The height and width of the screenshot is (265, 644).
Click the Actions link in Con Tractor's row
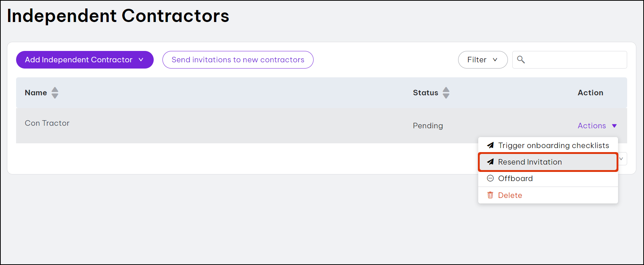click(x=592, y=126)
